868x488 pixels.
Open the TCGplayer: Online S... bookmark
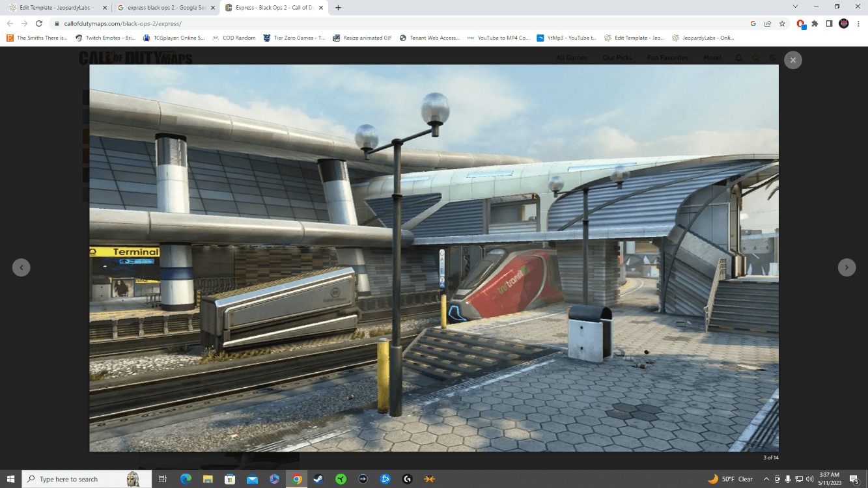174,38
